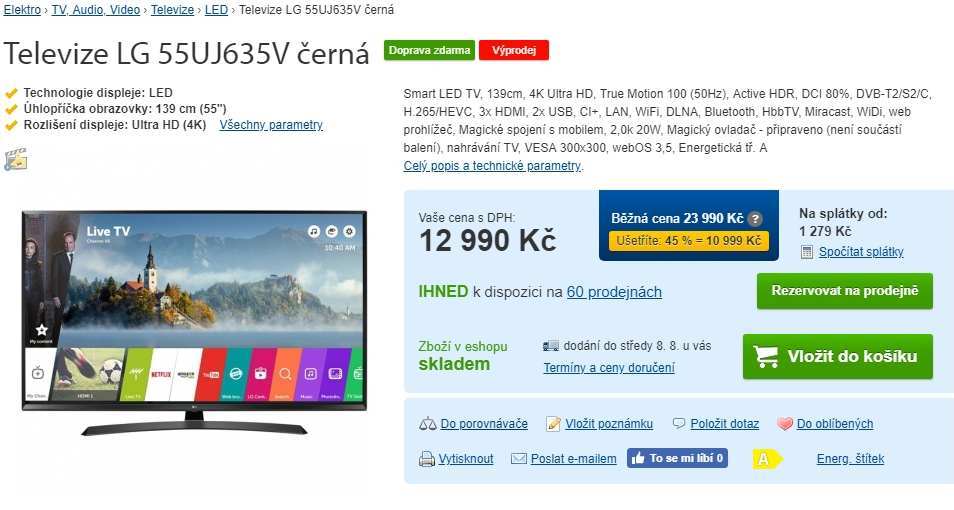Open the 60 prodejnách availability link
Viewport: 954px width, 510px height.
615,292
